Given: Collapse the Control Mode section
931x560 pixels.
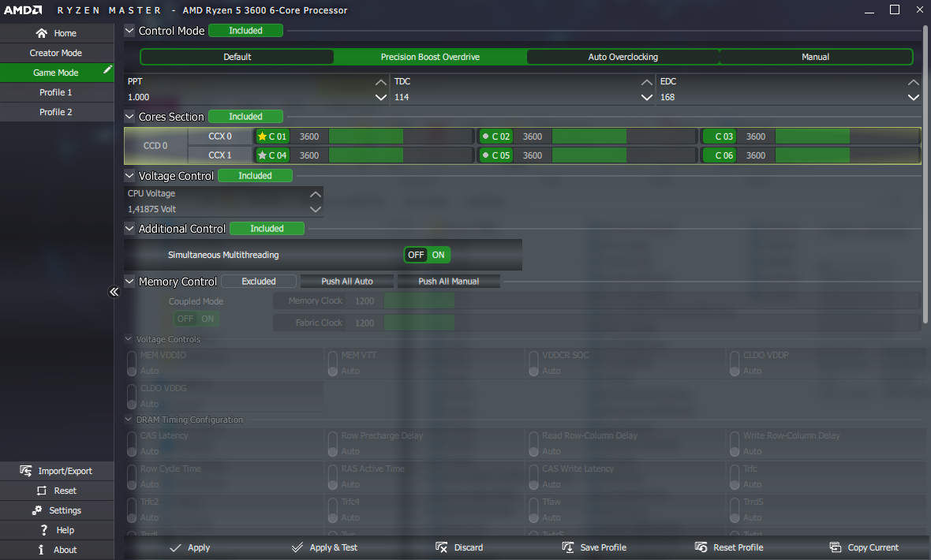Looking at the screenshot, I should click(129, 31).
